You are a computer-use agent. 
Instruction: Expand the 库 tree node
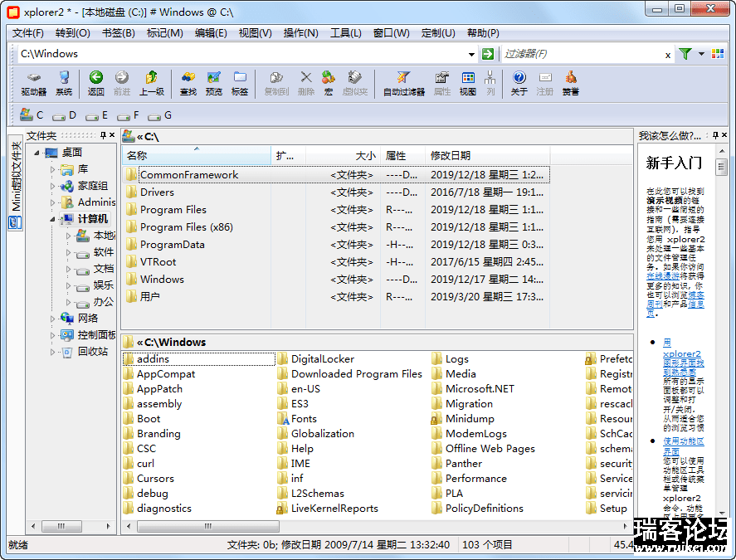[52, 169]
